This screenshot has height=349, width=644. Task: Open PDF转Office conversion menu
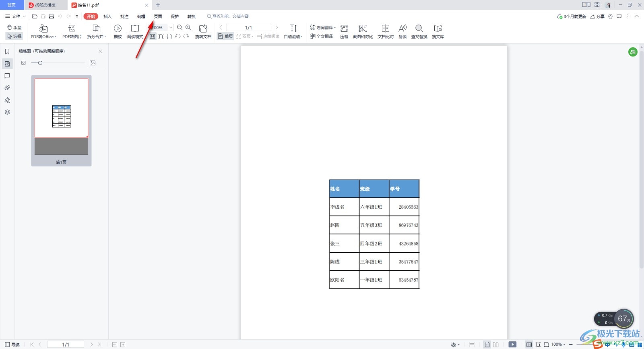[43, 32]
